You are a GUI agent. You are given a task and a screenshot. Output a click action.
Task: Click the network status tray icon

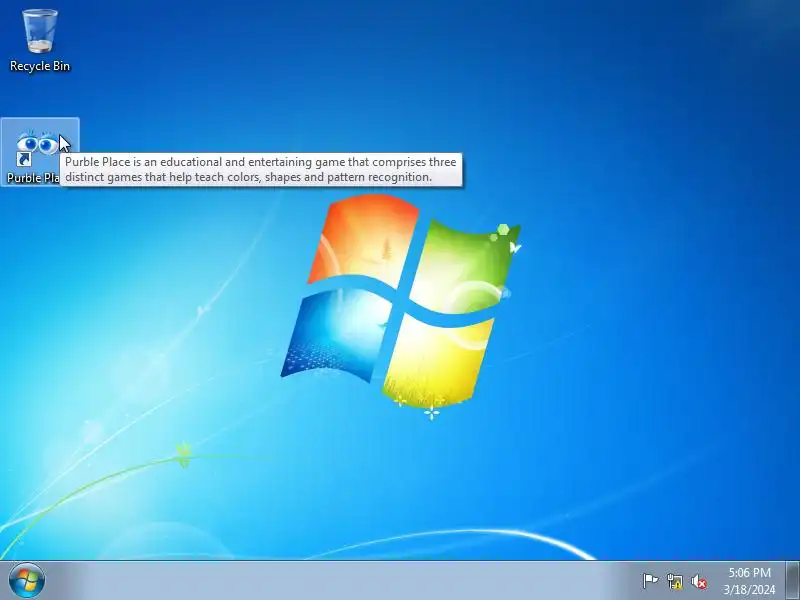(x=674, y=581)
